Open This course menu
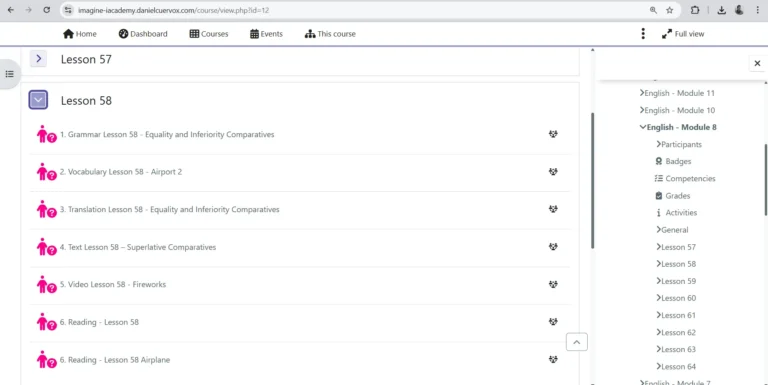Viewport: 768px width, 385px height. (330, 34)
